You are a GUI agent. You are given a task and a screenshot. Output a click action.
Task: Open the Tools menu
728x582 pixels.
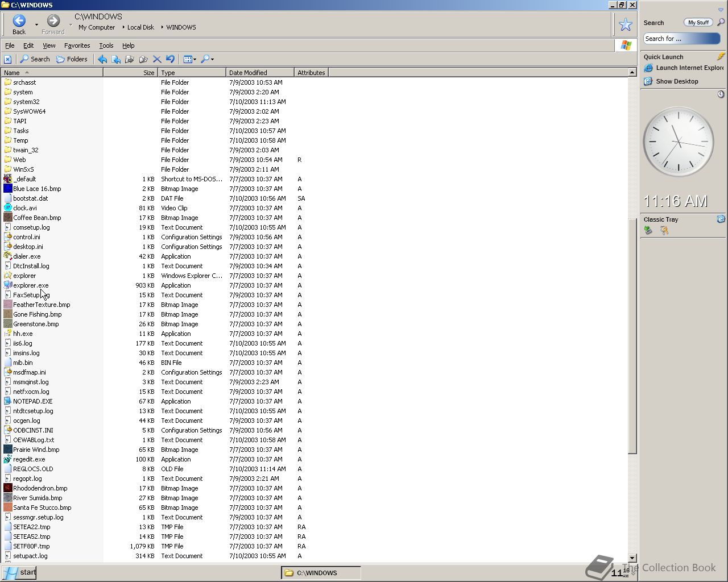(106, 45)
